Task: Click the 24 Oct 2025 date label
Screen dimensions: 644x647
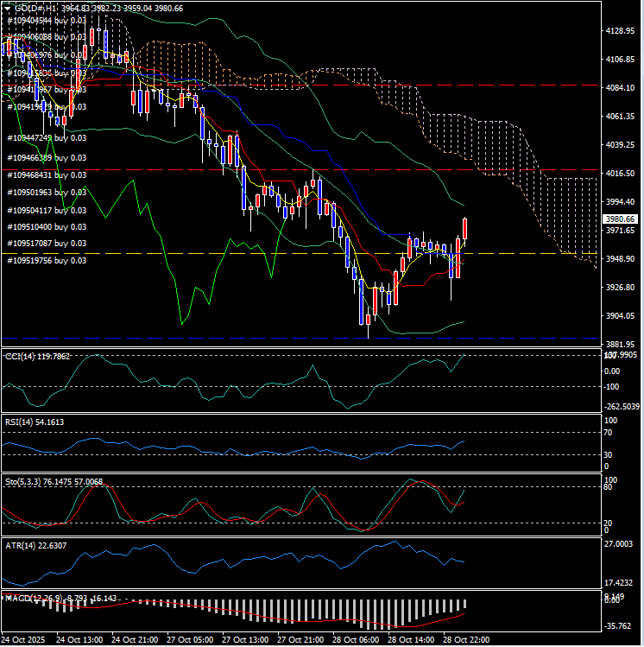Action: coord(23,640)
